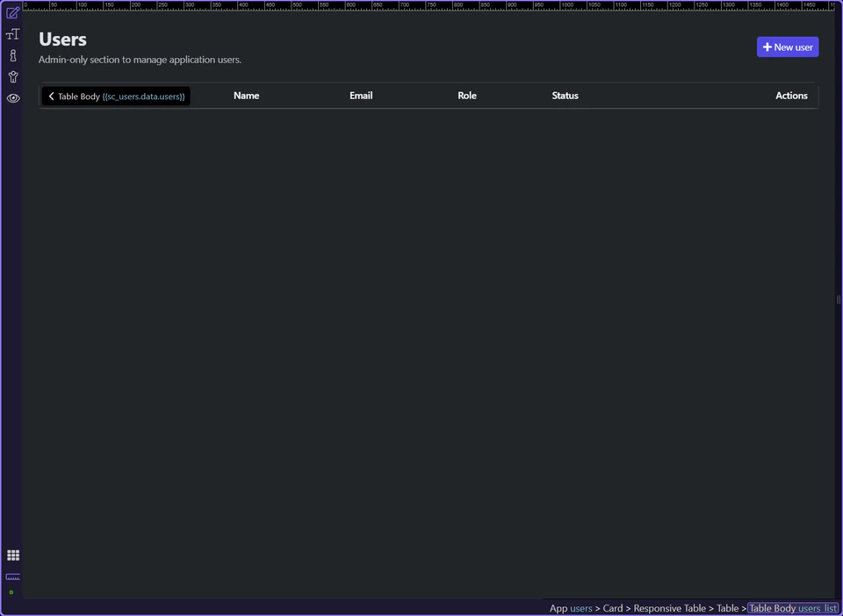Click the New user button
Screen dimensions: 843x616
[x=787, y=47]
